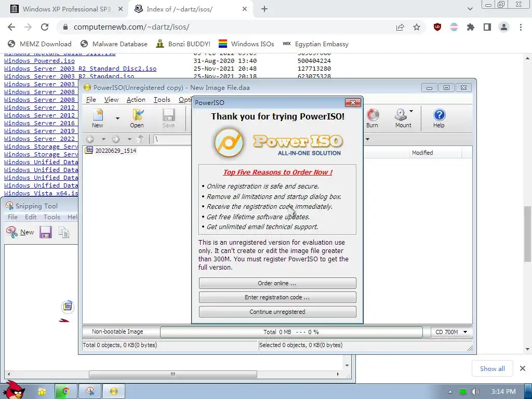Screen dimensions: 532x399
Task: Click the Snipping Tool save floppy icon
Action: tap(46, 232)
